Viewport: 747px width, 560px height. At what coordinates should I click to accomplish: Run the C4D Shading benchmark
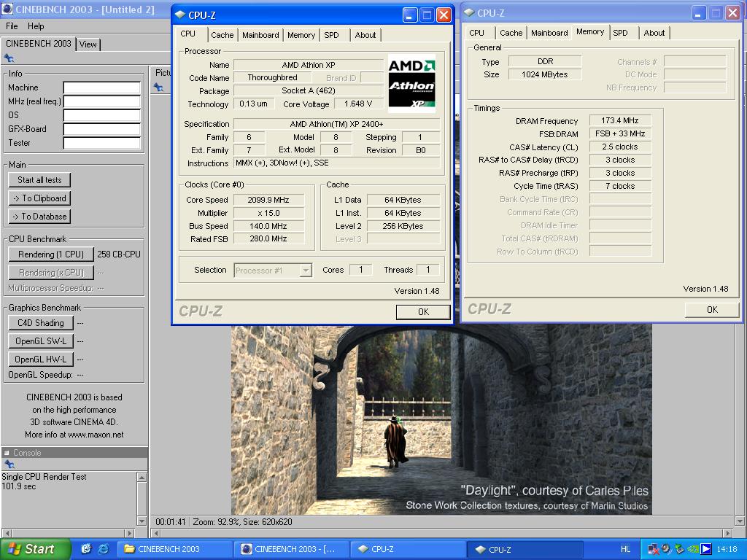[41, 323]
